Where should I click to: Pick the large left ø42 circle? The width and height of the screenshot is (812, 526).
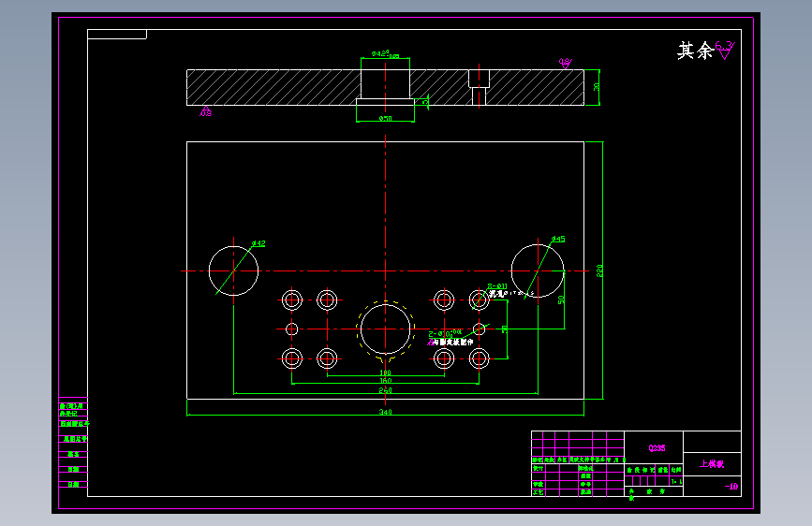pyautogui.click(x=233, y=270)
